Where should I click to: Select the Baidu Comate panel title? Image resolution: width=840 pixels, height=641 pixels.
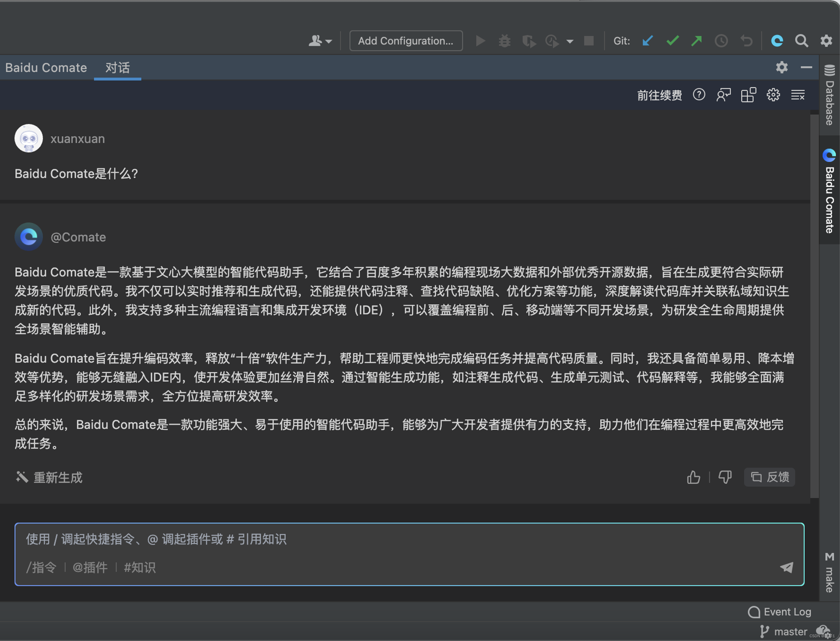coord(46,68)
